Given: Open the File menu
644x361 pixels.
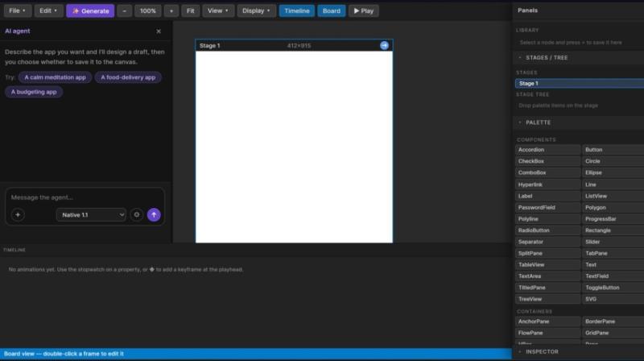Looking at the screenshot, I should [17, 10].
